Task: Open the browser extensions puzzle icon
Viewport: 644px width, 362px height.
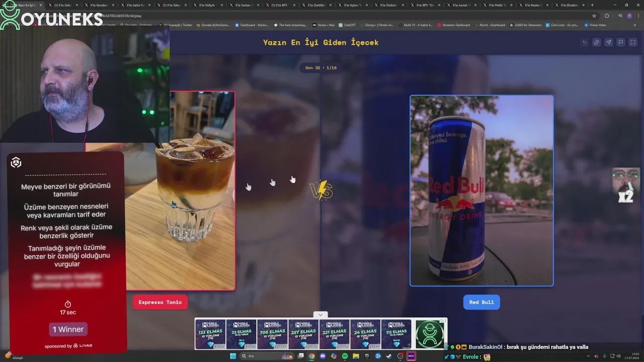Action: [x=607, y=16]
